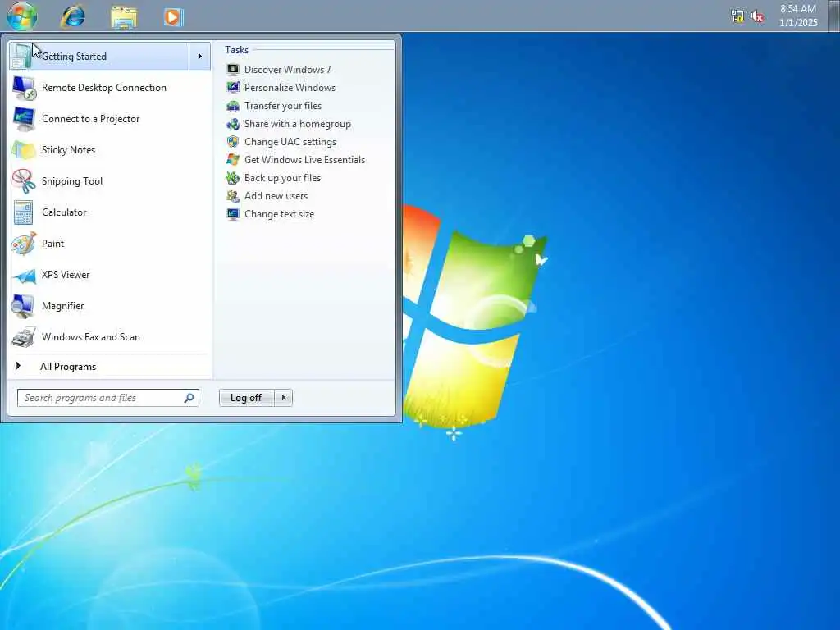Open the Sticky Notes entry

tap(110, 150)
